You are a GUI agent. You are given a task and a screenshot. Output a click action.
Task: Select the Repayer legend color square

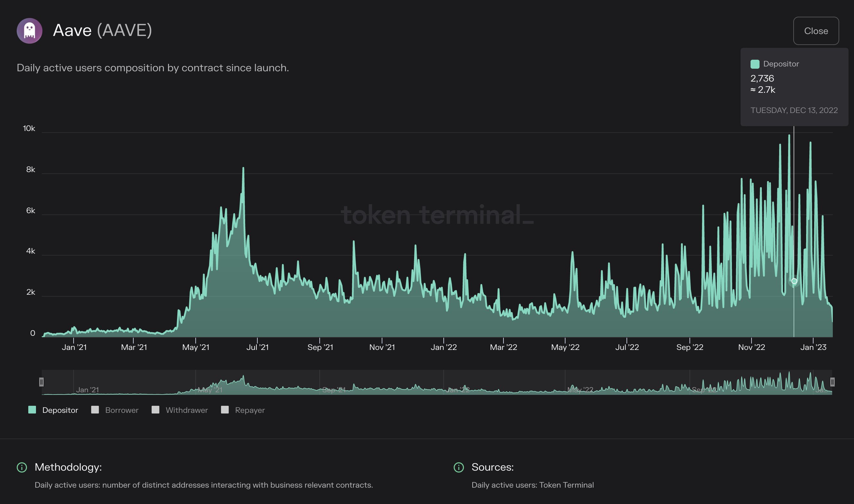(225, 410)
